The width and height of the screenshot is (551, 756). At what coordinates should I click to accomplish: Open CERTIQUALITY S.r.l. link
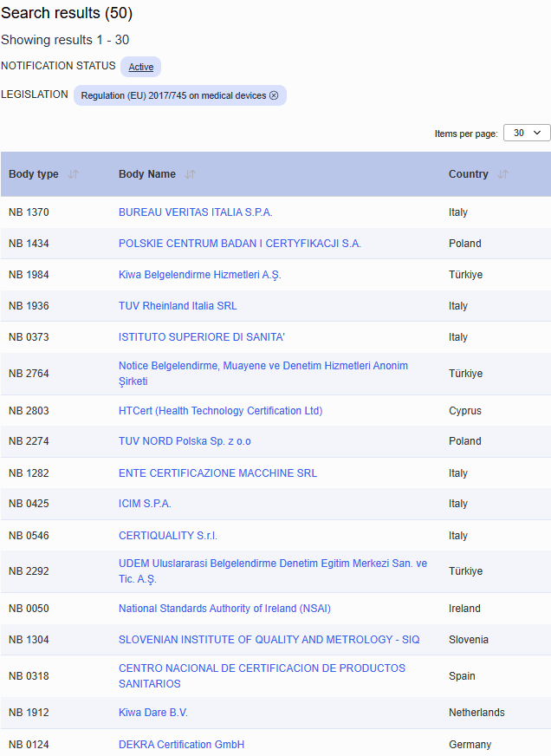tap(168, 536)
